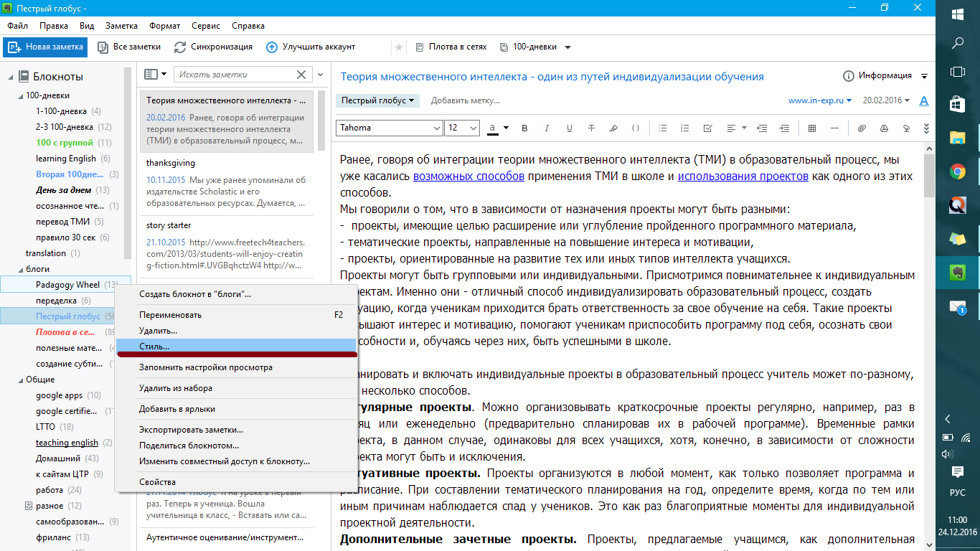Open the note list view options dropdown
The height and width of the screenshot is (551, 980).
[x=155, y=75]
